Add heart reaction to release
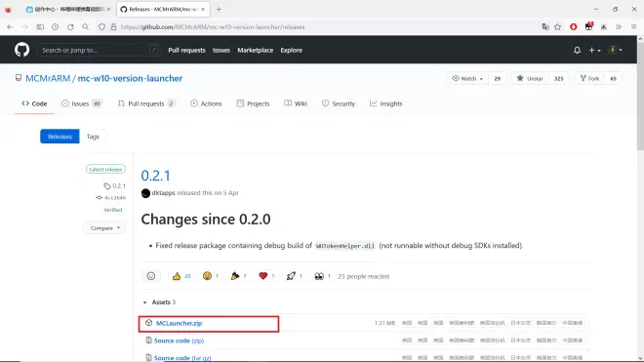The width and height of the screenshot is (644, 362). 266,276
